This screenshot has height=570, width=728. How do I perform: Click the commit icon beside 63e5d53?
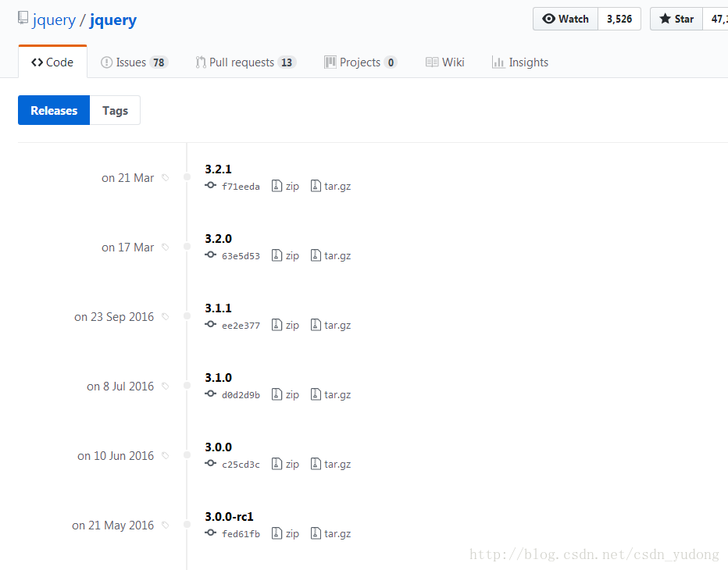[x=210, y=255]
